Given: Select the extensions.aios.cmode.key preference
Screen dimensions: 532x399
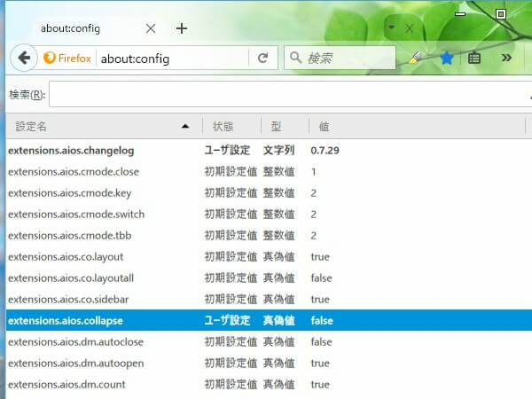Looking at the screenshot, I should [269, 193].
